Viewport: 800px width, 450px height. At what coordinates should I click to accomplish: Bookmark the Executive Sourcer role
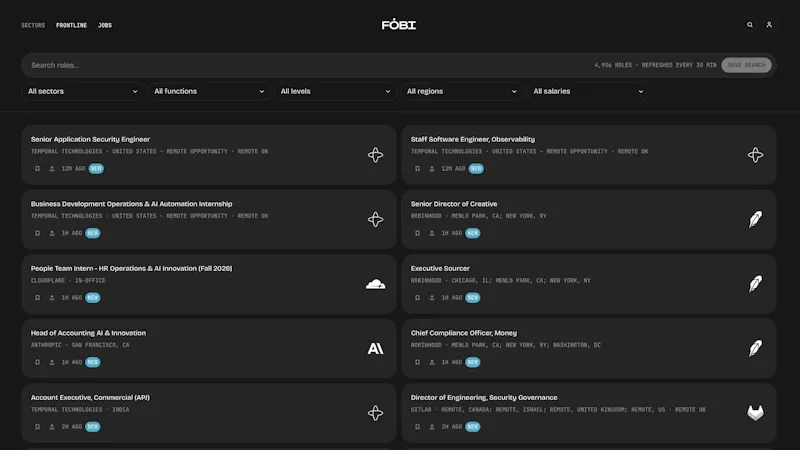417,297
